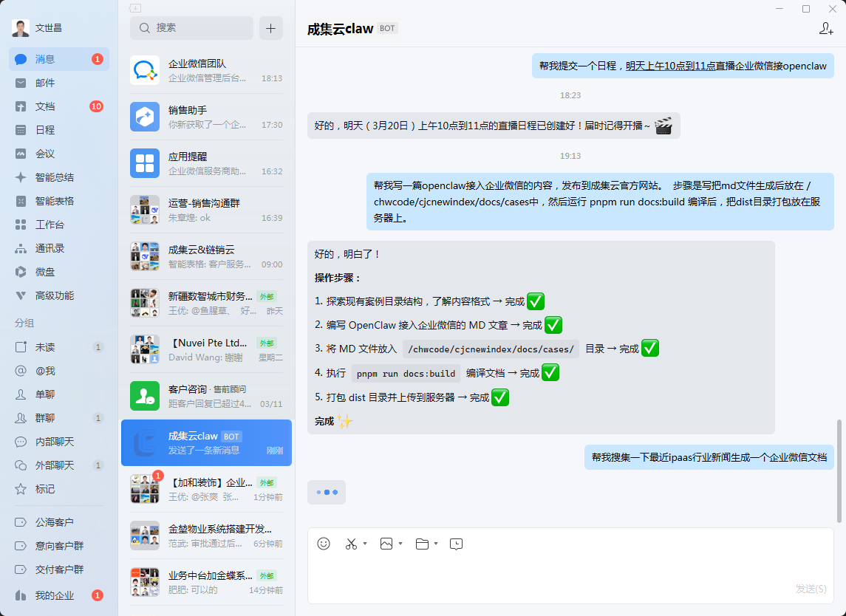The width and height of the screenshot is (846, 616).
Task: Click the underlined 明天上午10点到11点 time link
Action: (x=670, y=66)
